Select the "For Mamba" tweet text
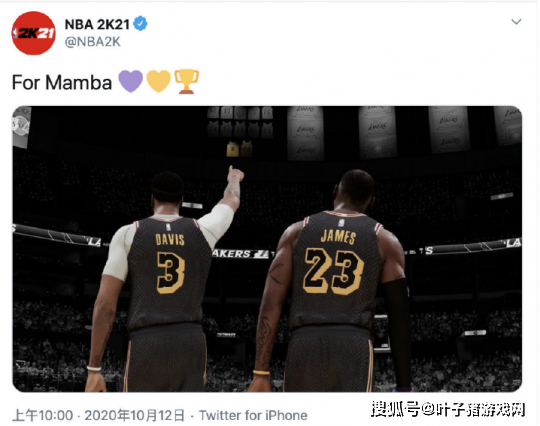The image size is (540, 426). [x=62, y=83]
